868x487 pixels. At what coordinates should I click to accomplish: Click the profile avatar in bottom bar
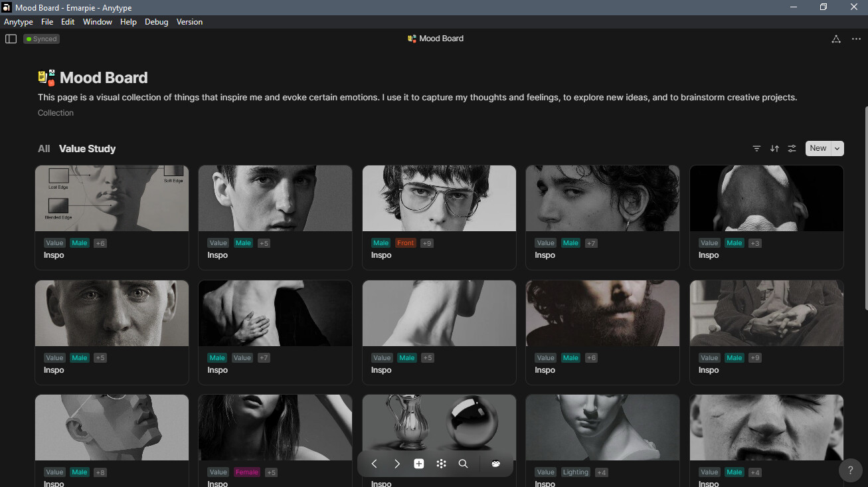coord(496,464)
